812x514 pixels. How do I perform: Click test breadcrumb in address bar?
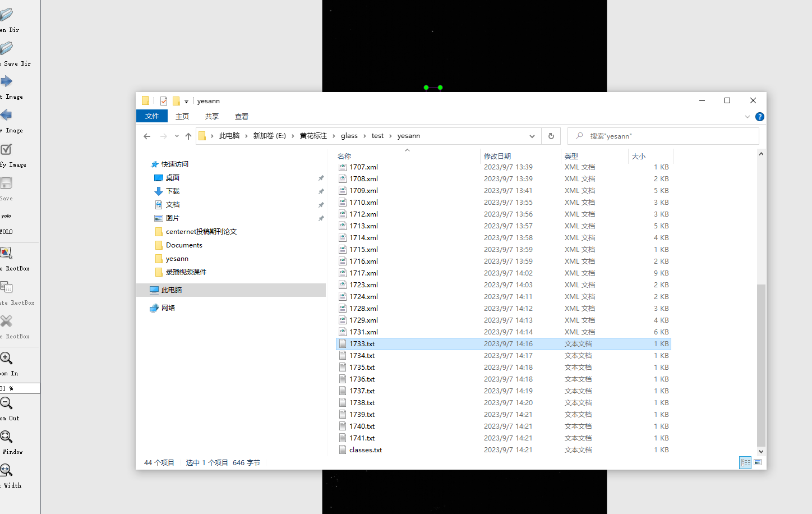377,136
